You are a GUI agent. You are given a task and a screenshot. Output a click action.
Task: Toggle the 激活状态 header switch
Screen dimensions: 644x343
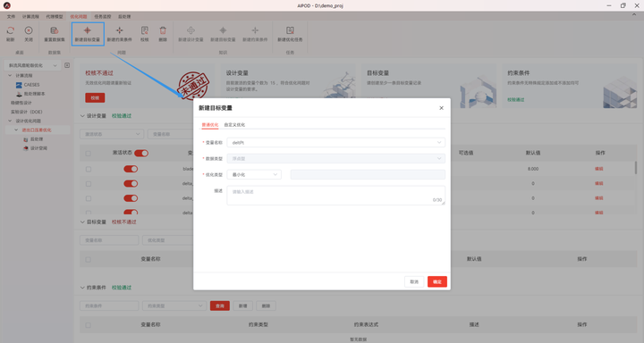click(141, 153)
